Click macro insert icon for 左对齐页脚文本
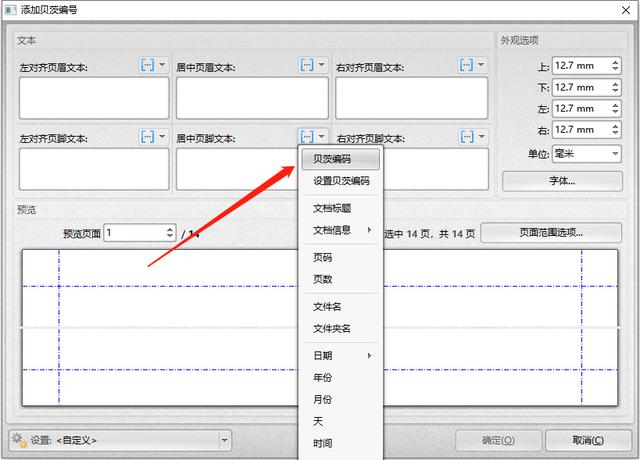 [x=147, y=136]
